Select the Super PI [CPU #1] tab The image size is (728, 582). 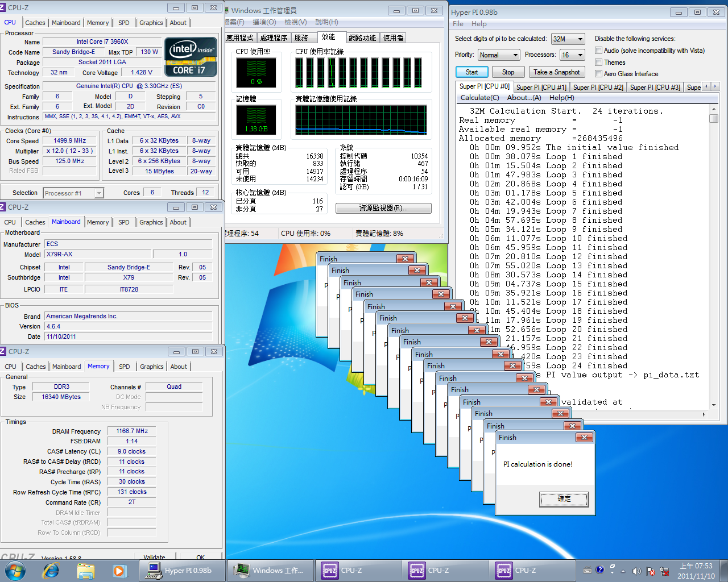coord(541,88)
